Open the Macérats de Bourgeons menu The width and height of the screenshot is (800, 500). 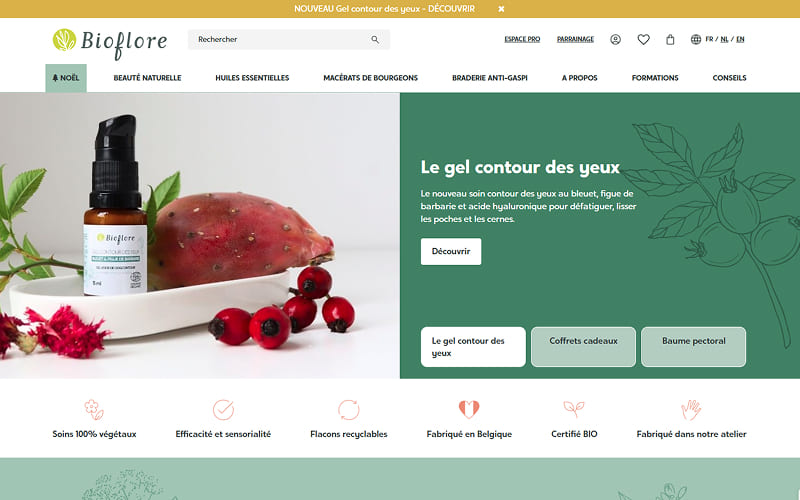click(370, 78)
